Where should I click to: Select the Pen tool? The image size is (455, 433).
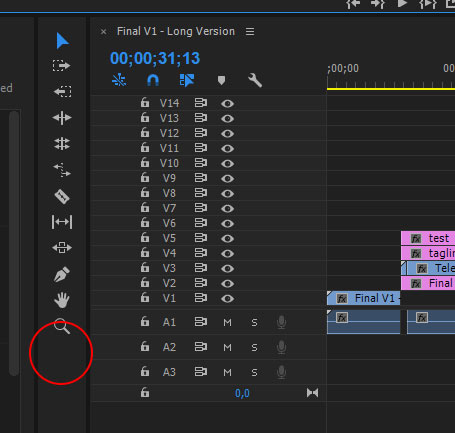[62, 274]
